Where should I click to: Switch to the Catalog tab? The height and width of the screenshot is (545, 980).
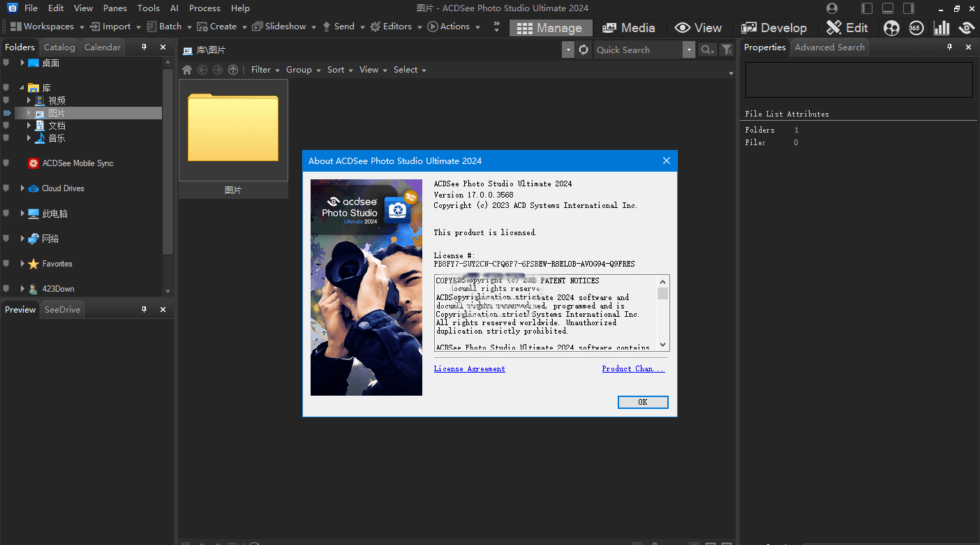[59, 47]
